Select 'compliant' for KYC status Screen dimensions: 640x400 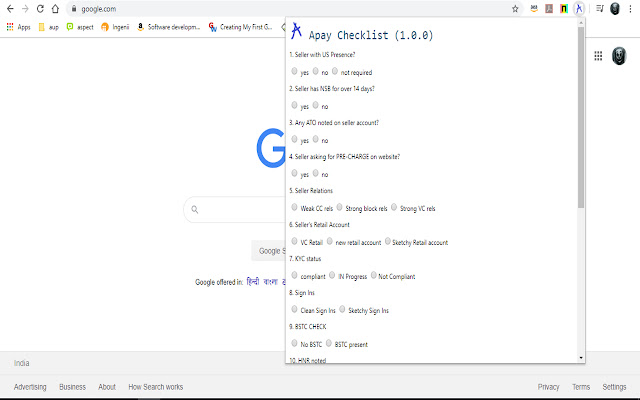coord(294,275)
